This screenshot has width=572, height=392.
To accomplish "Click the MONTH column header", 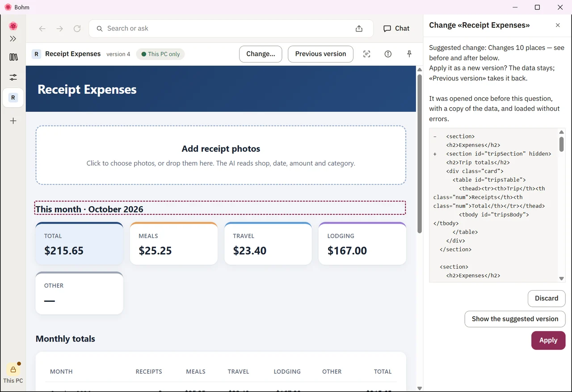I will [61, 371].
